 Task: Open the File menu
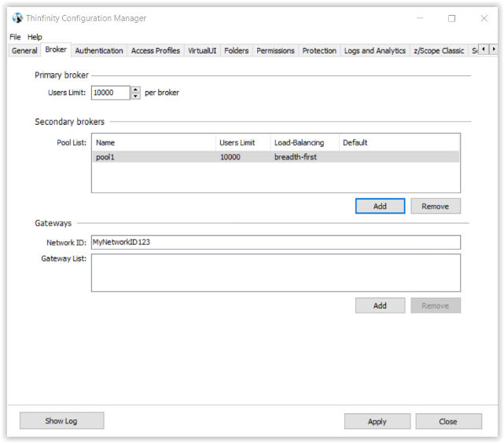point(15,37)
